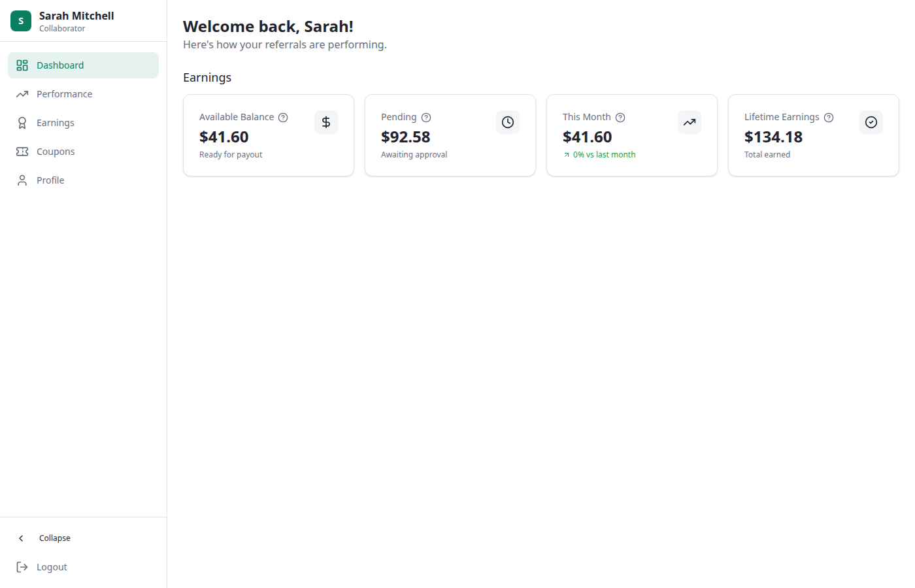Click the Coupons ticket icon

point(22,151)
